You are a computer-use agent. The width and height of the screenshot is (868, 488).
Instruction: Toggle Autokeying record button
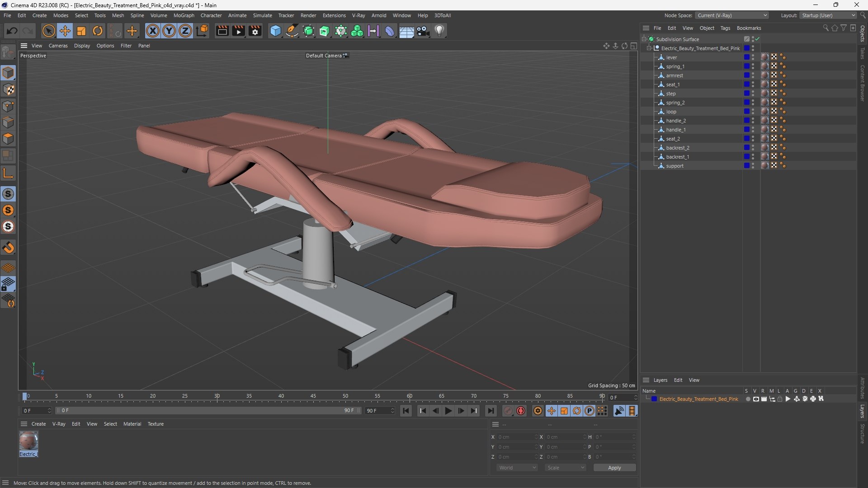pyautogui.click(x=521, y=411)
